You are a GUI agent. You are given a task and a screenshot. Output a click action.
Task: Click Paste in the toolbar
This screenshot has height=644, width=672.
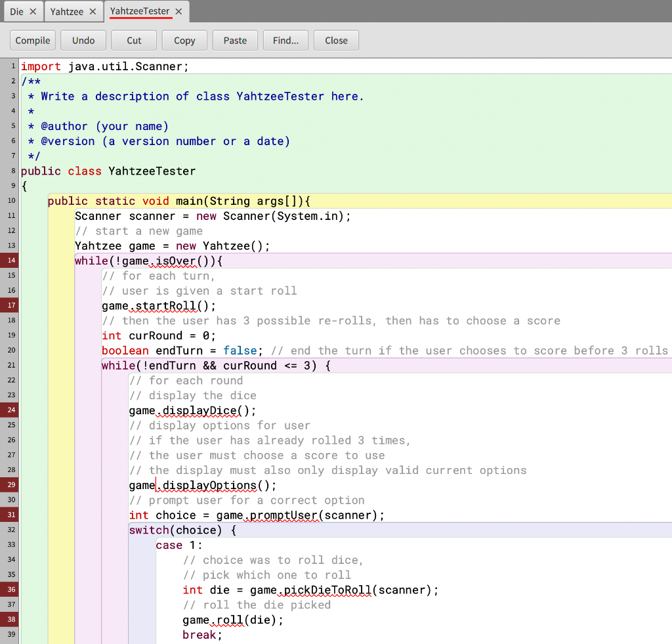(x=235, y=41)
